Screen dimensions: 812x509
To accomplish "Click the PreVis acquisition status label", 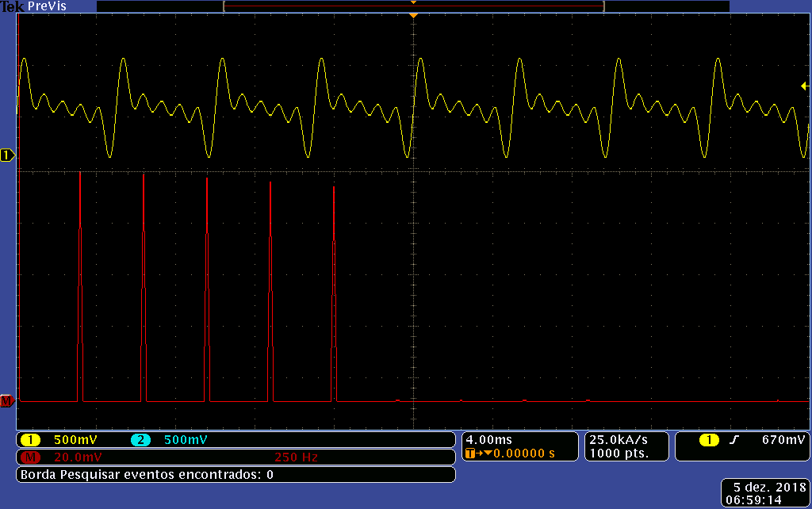I will pos(47,6).
